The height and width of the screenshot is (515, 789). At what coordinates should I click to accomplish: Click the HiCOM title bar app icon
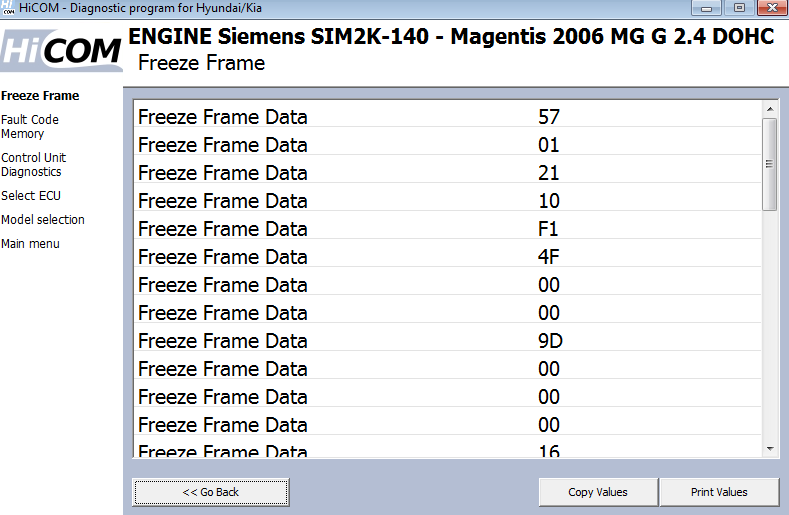pyautogui.click(x=8, y=8)
